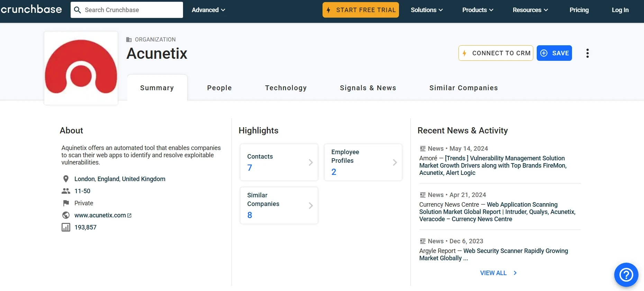The image size is (644, 291).
Task: Click the 11-50 employee count
Action: point(82,191)
